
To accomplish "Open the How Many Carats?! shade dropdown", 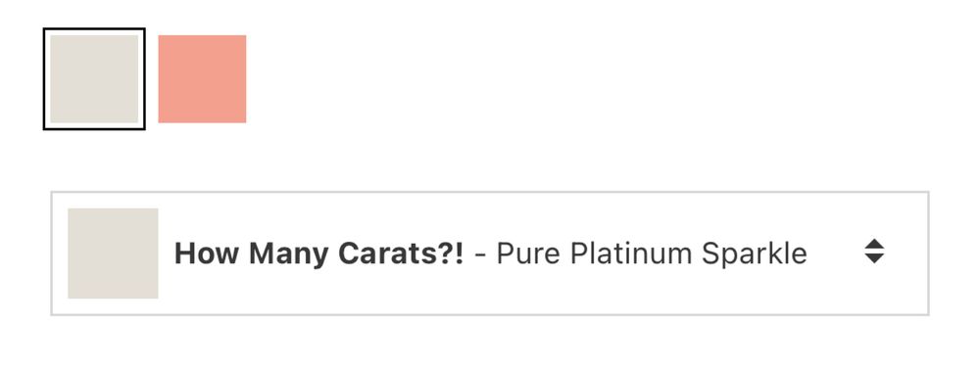I will pyautogui.click(x=489, y=253).
